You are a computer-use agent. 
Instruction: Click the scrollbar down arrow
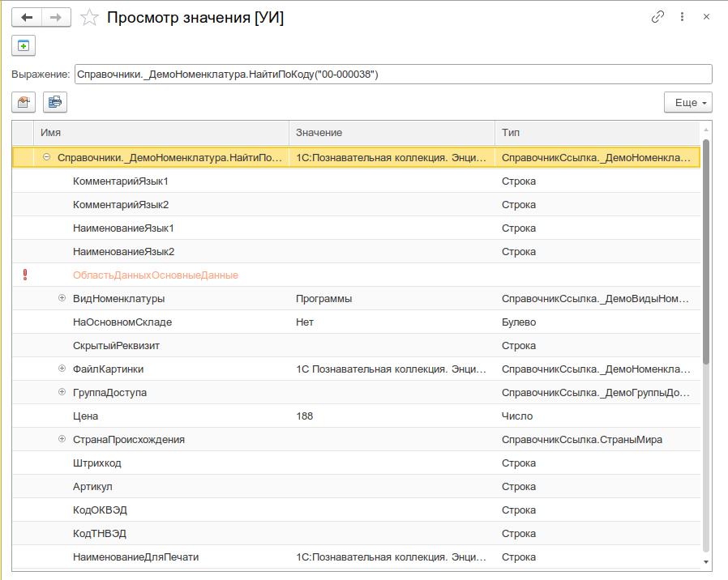pyautogui.click(x=706, y=562)
